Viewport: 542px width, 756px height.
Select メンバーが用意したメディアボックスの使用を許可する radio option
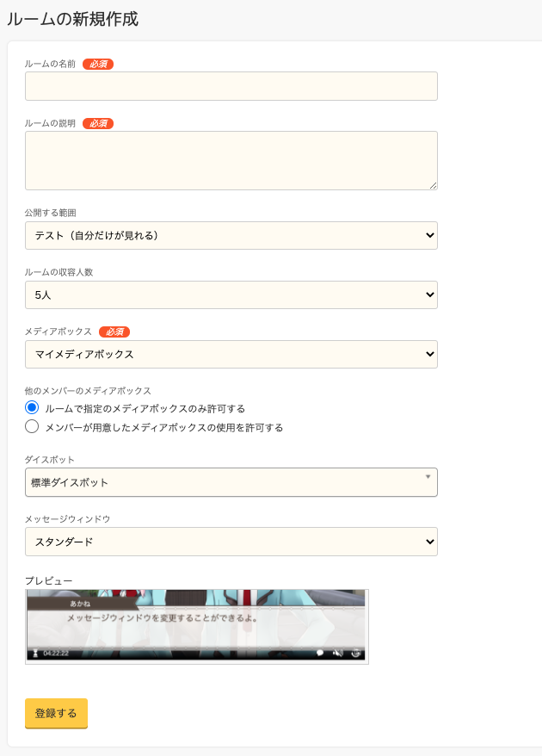point(33,426)
